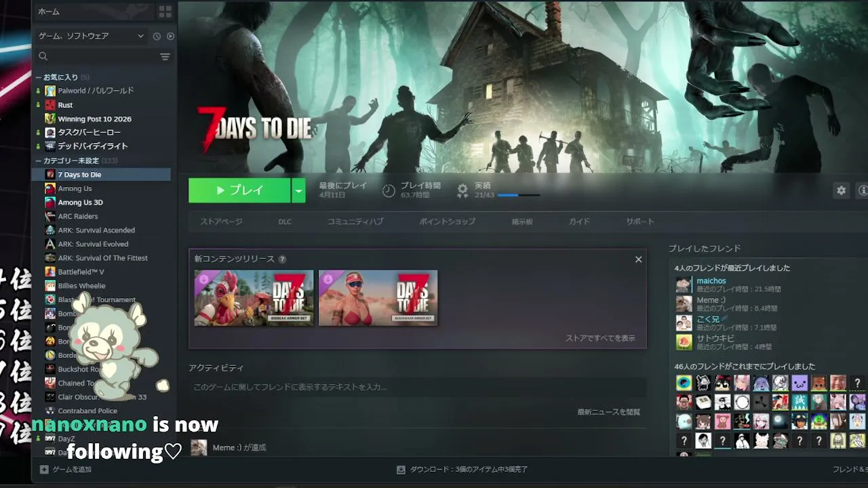The image size is (868, 488).
Task: Open game settings gear icon
Action: [842, 190]
